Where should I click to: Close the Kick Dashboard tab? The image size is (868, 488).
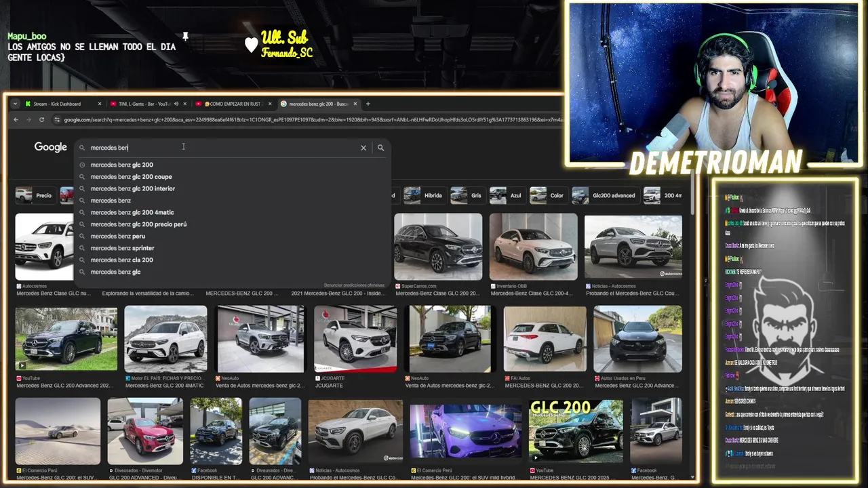pyautogui.click(x=100, y=104)
